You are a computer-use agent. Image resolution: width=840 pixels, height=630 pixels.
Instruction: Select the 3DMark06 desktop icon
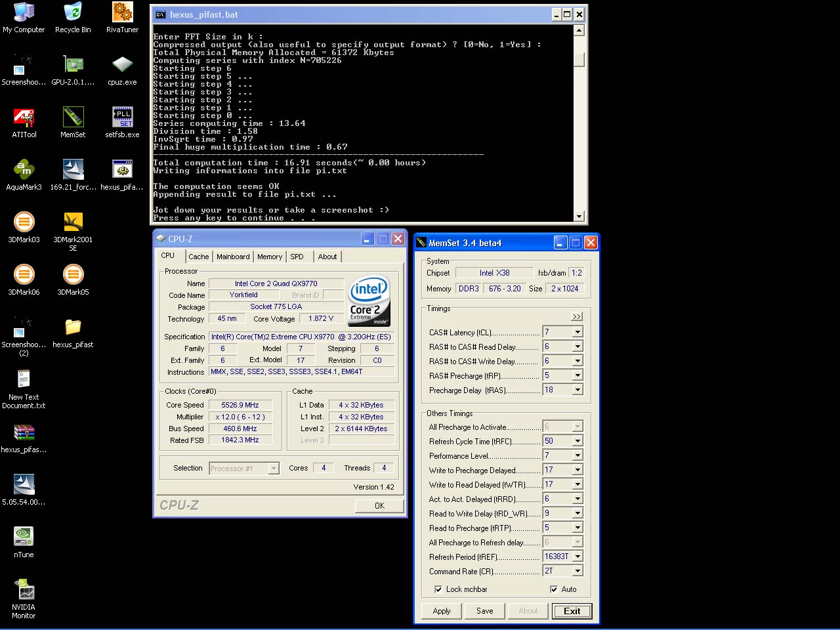(24, 280)
